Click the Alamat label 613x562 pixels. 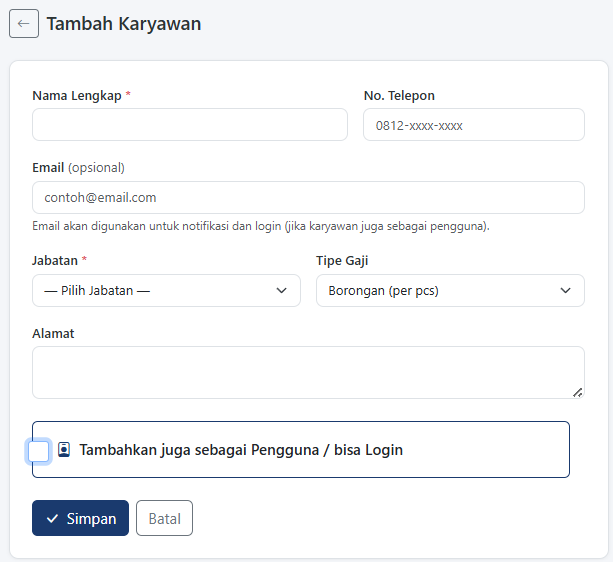(53, 333)
